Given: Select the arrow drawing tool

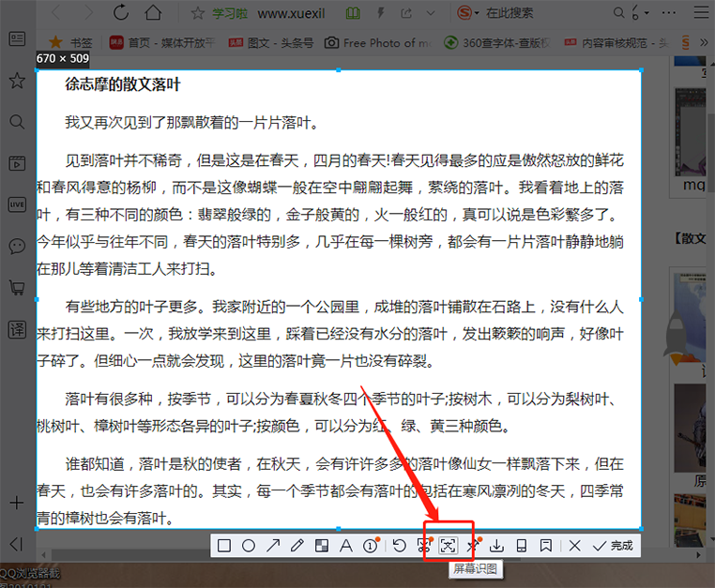Looking at the screenshot, I should tap(273, 546).
